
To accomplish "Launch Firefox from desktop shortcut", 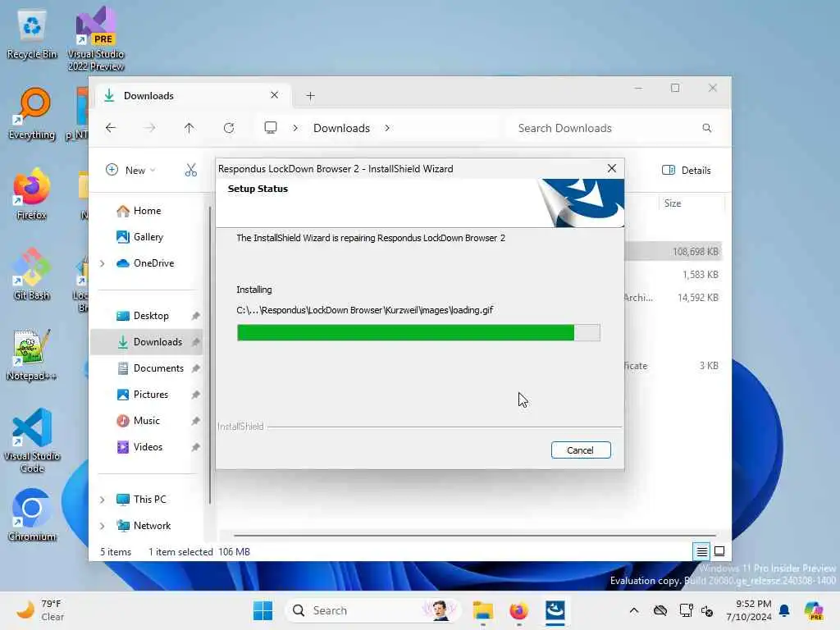I will point(32,194).
